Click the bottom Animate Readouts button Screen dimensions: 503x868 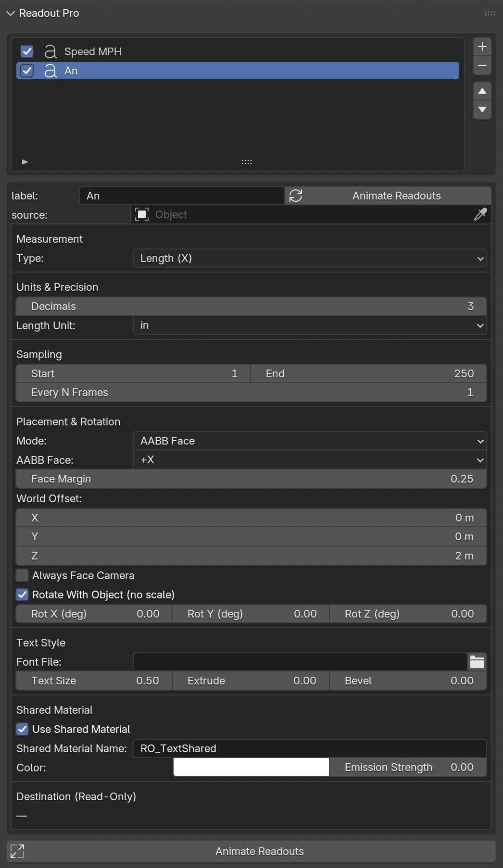coord(260,851)
